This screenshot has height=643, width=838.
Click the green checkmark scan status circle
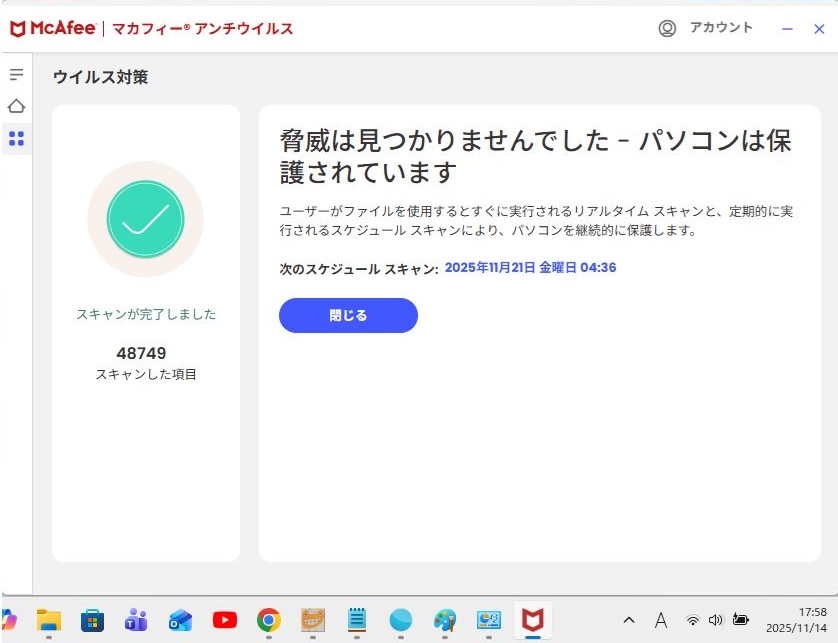[x=146, y=219]
